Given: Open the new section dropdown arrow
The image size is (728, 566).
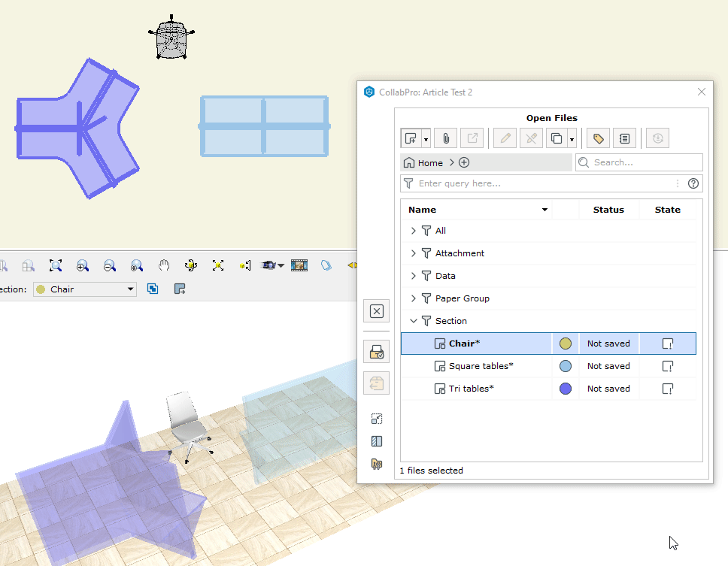Looking at the screenshot, I should tap(426, 139).
